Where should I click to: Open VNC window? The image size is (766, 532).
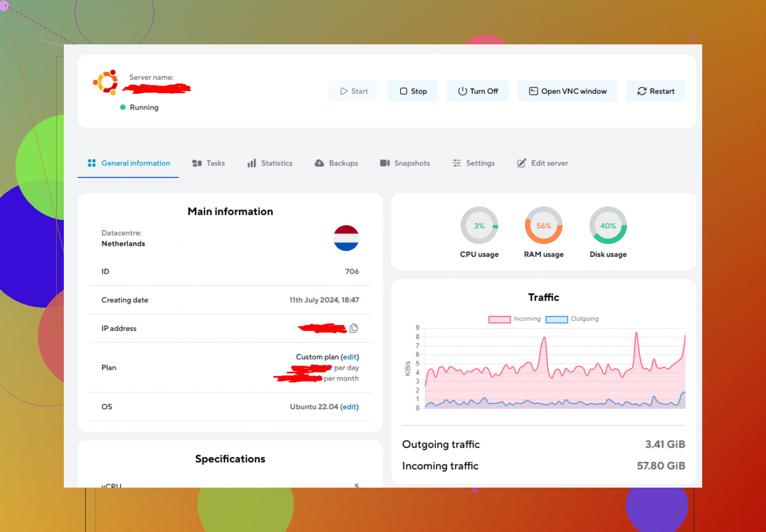(567, 91)
